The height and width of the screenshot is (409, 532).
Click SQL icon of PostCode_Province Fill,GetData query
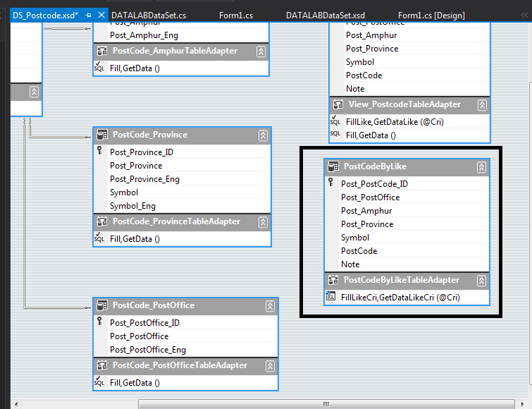tap(99, 238)
